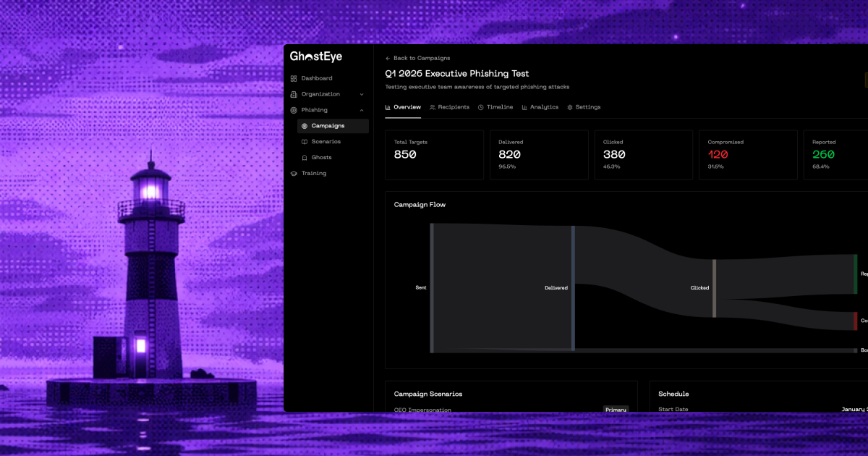Open the Timeline tab
This screenshot has height=456, width=868.
point(495,107)
